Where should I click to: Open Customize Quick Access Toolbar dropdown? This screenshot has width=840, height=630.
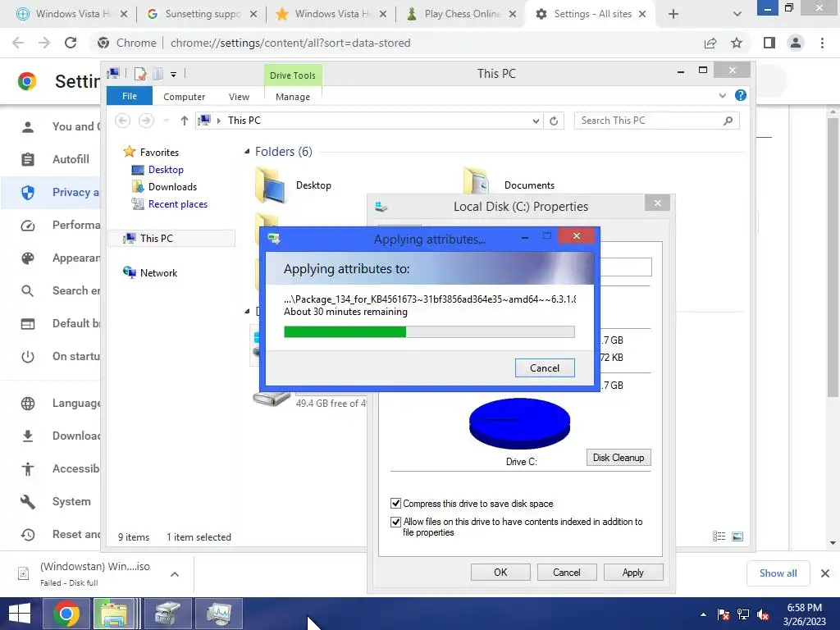[174, 75]
